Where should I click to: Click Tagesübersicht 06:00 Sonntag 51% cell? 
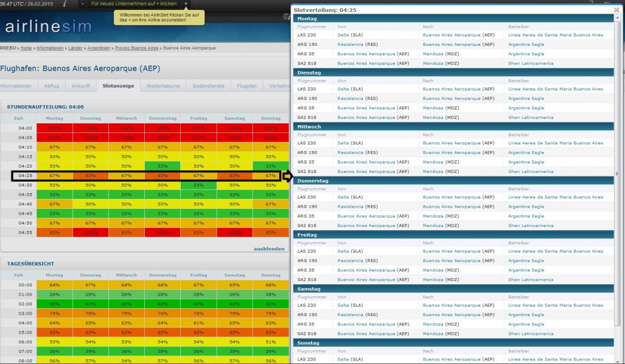coord(270,342)
